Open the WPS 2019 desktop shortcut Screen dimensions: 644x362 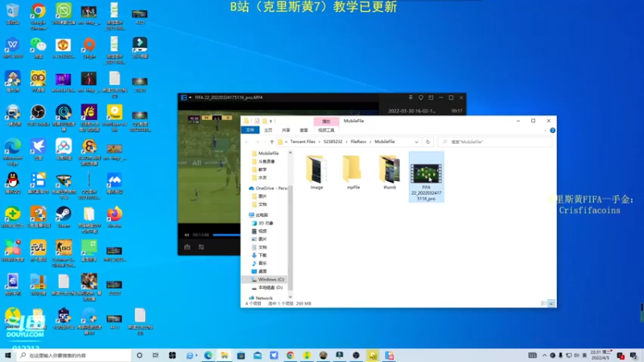click(x=13, y=47)
